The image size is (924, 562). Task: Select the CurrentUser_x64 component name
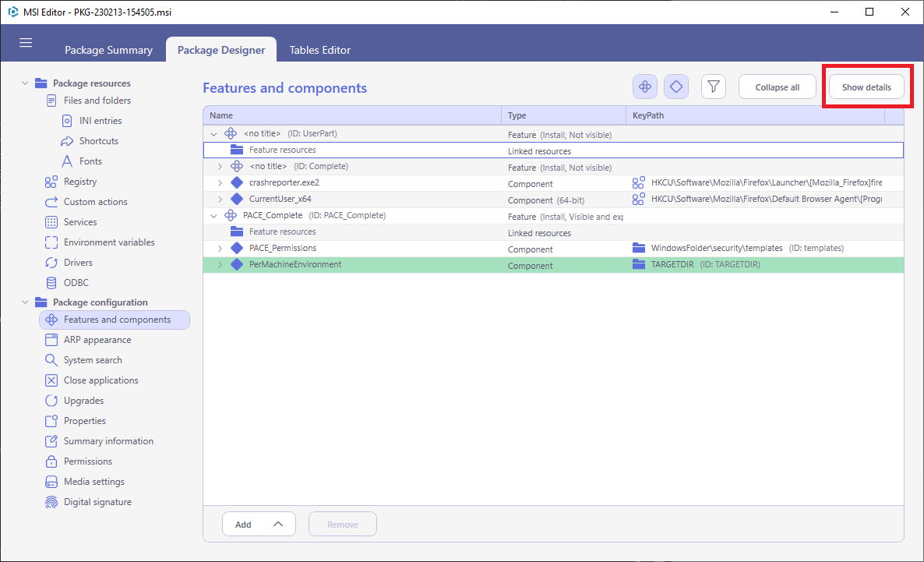coord(280,200)
